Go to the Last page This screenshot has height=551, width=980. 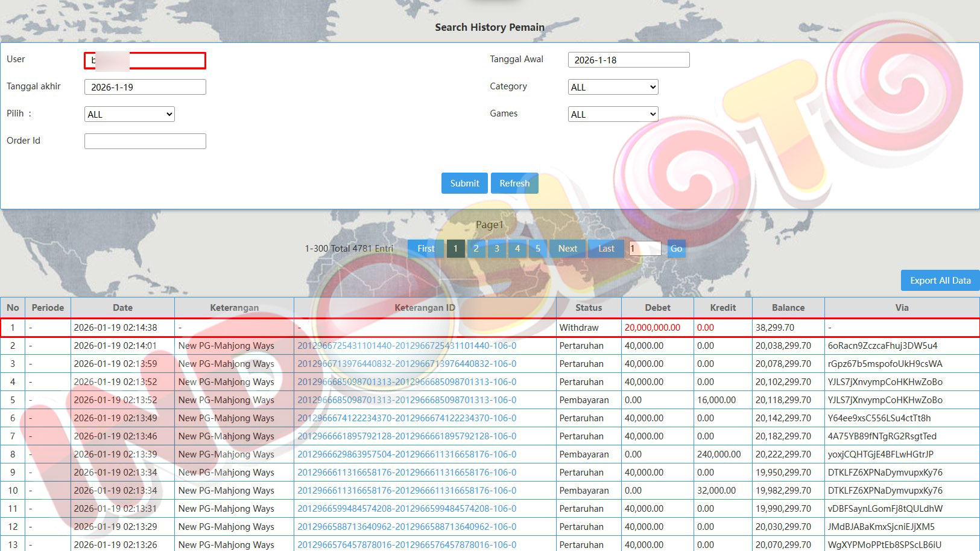(x=606, y=249)
